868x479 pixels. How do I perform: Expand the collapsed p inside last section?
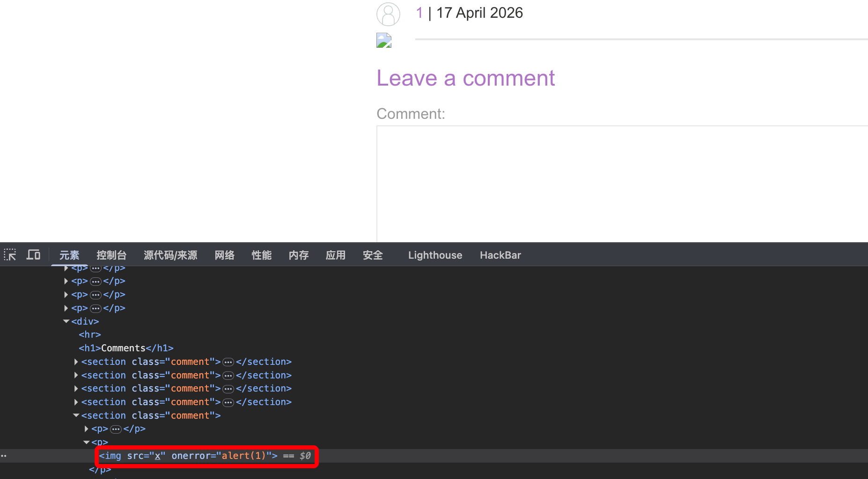pyautogui.click(x=87, y=429)
